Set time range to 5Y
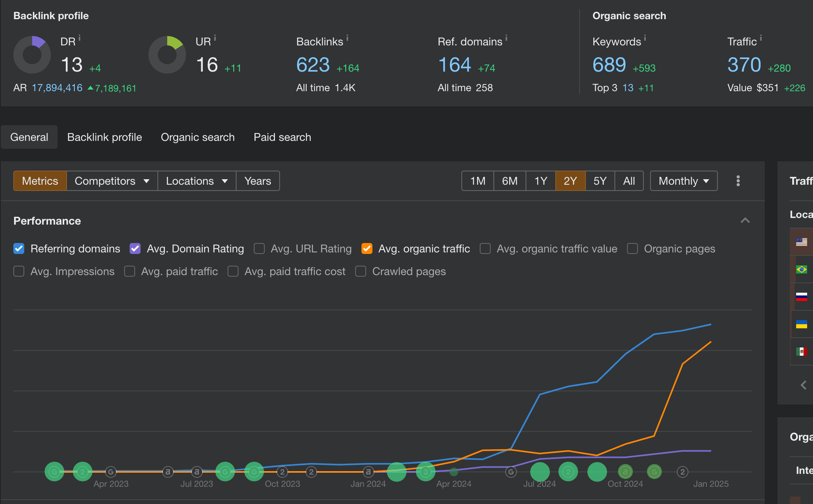Image resolution: width=813 pixels, height=504 pixels. [x=600, y=181]
